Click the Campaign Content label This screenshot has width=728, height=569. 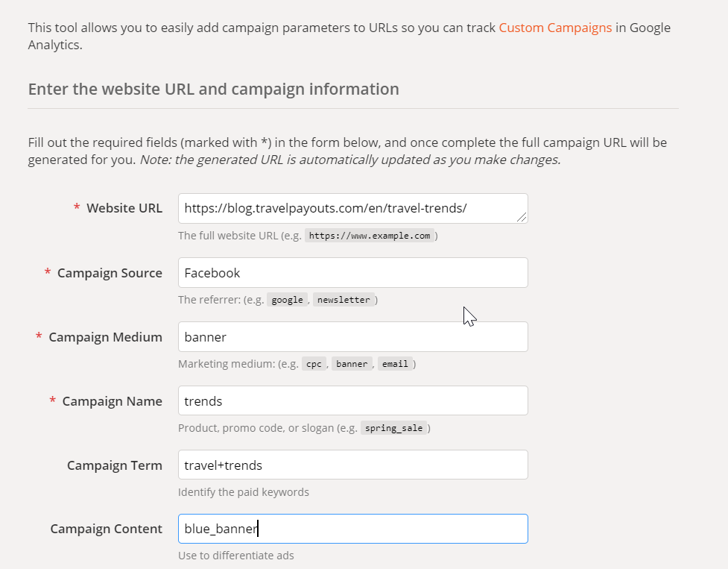106,529
